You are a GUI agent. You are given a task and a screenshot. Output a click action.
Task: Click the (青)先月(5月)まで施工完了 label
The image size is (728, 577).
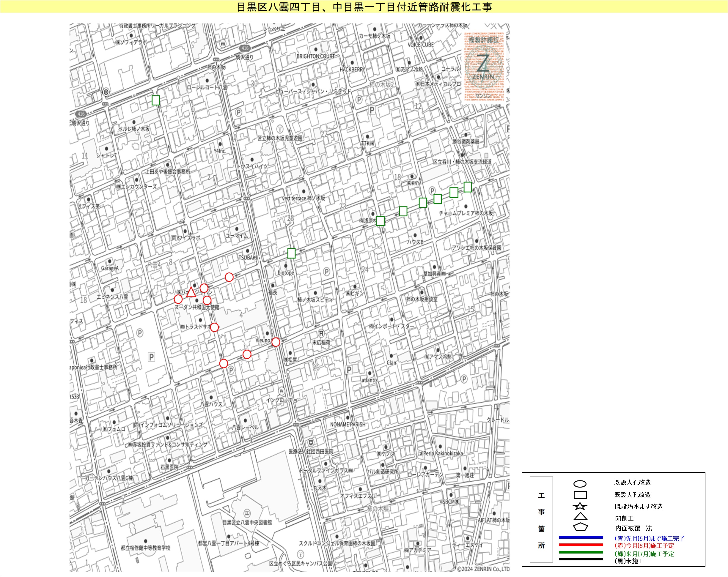click(649, 539)
